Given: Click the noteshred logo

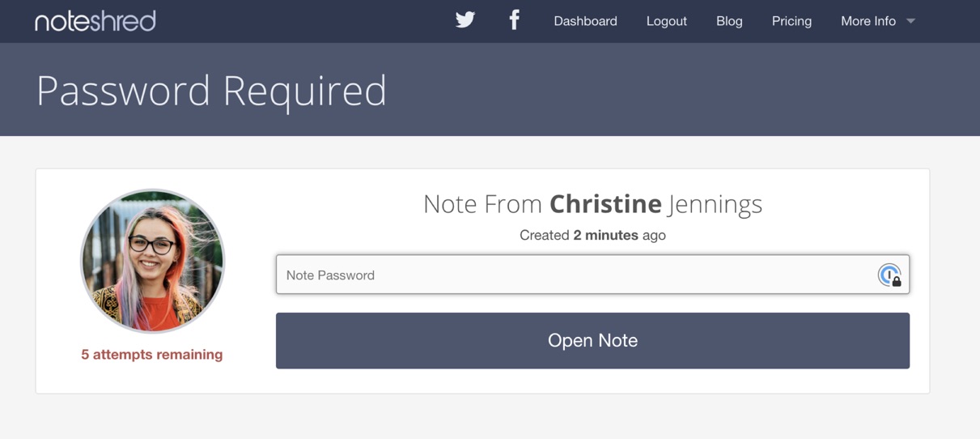Looking at the screenshot, I should point(95,21).
